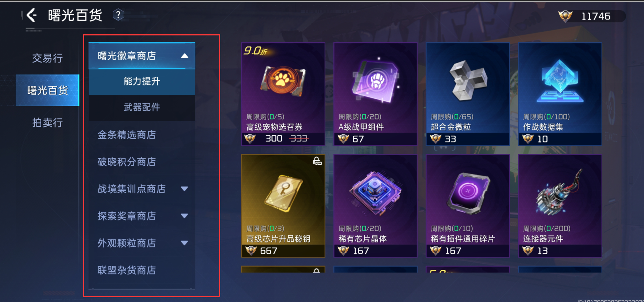The height and width of the screenshot is (302, 644).
Task: Pick the 连接器元件 connector item
Action: (x=560, y=206)
